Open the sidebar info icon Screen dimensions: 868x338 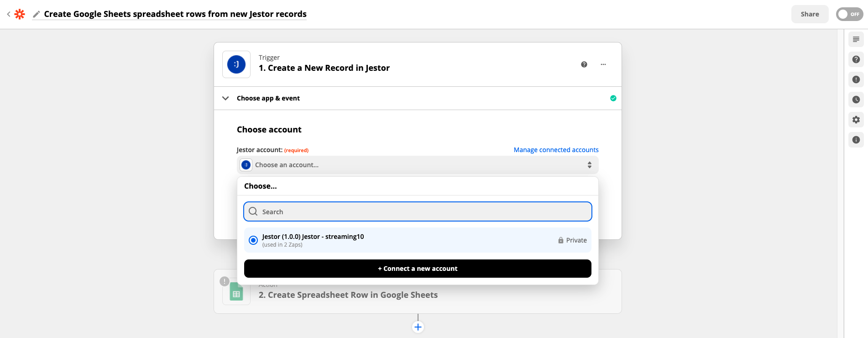[856, 140]
